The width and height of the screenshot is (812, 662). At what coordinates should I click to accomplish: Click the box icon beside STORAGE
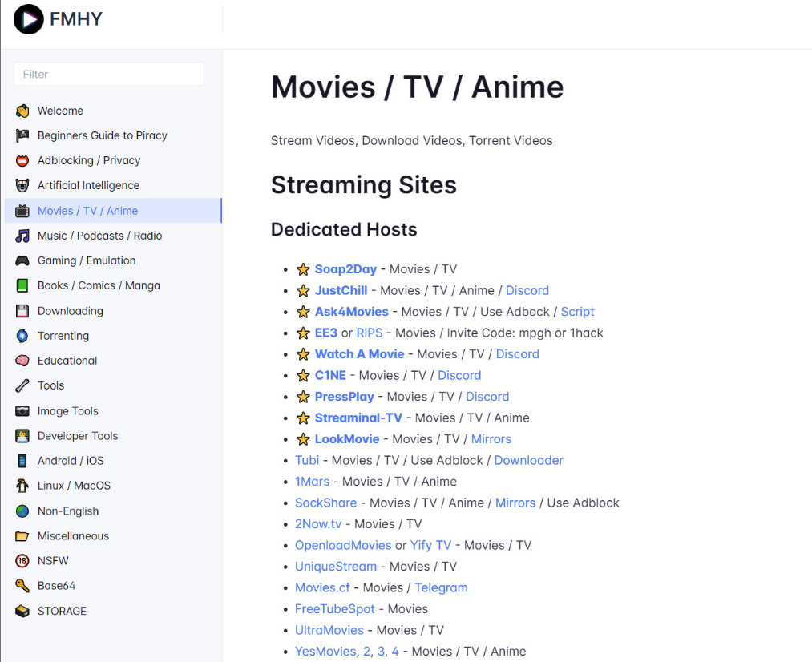(22, 611)
